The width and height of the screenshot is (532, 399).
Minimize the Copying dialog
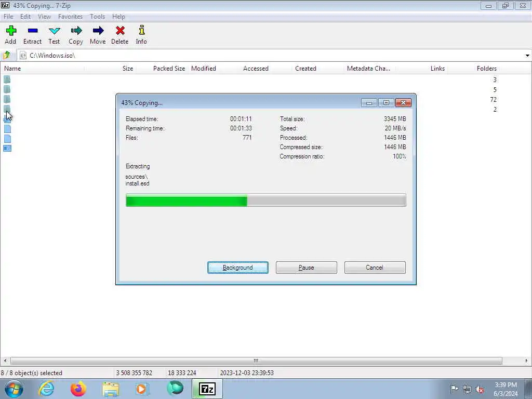pyautogui.click(x=369, y=103)
